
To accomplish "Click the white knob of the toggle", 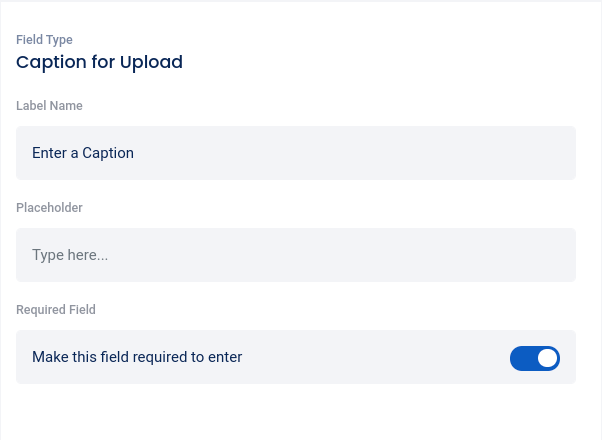I will pyautogui.click(x=546, y=357).
